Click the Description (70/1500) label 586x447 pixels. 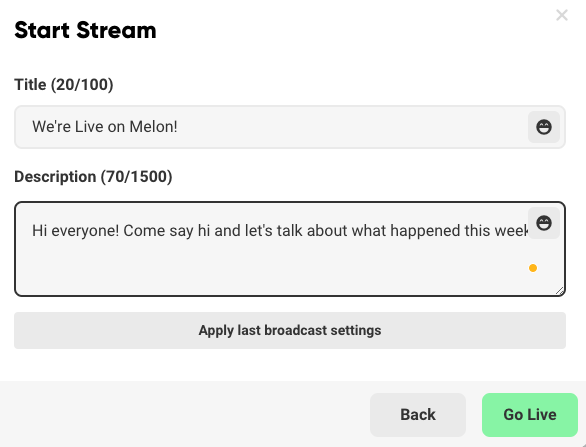[93, 177]
